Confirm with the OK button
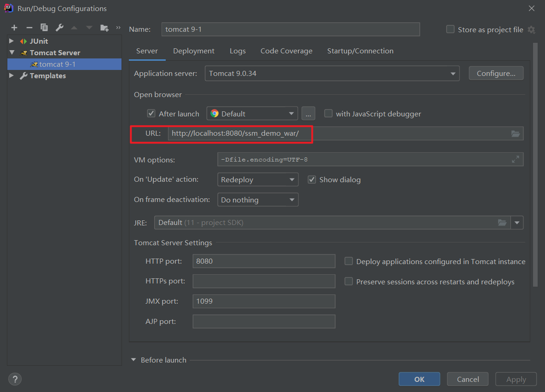The width and height of the screenshot is (545, 392). pos(419,379)
